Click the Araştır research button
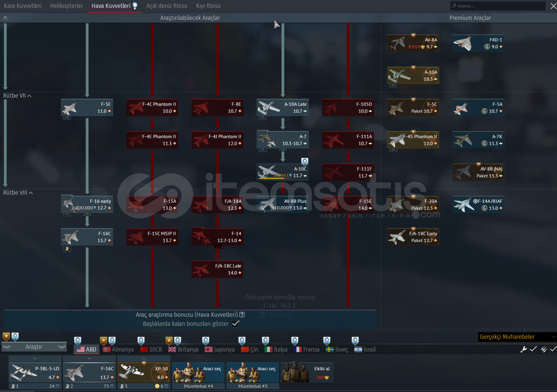Viewport: 557px width, 392px height. [34, 347]
